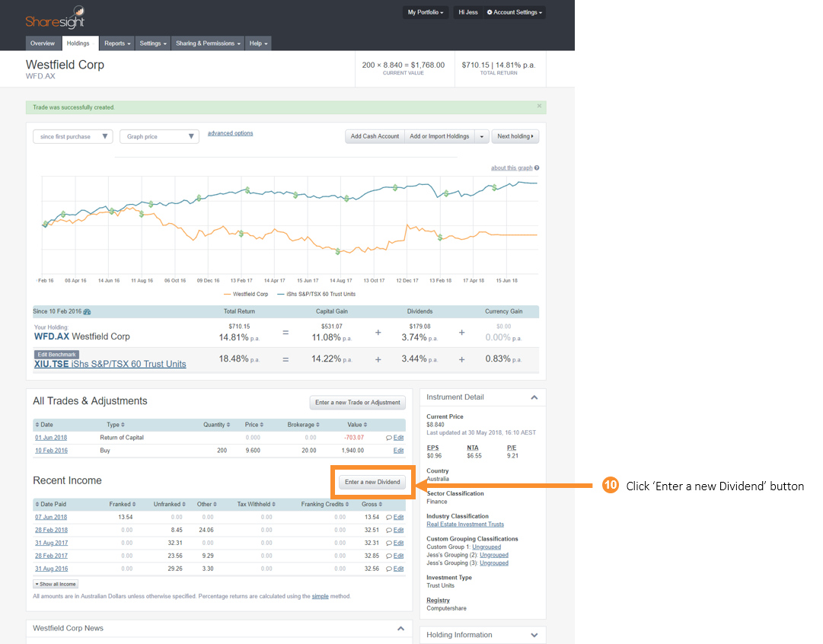The width and height of the screenshot is (823, 644).
Task: Open Real Estate Investment Trusts link
Action: (x=465, y=524)
